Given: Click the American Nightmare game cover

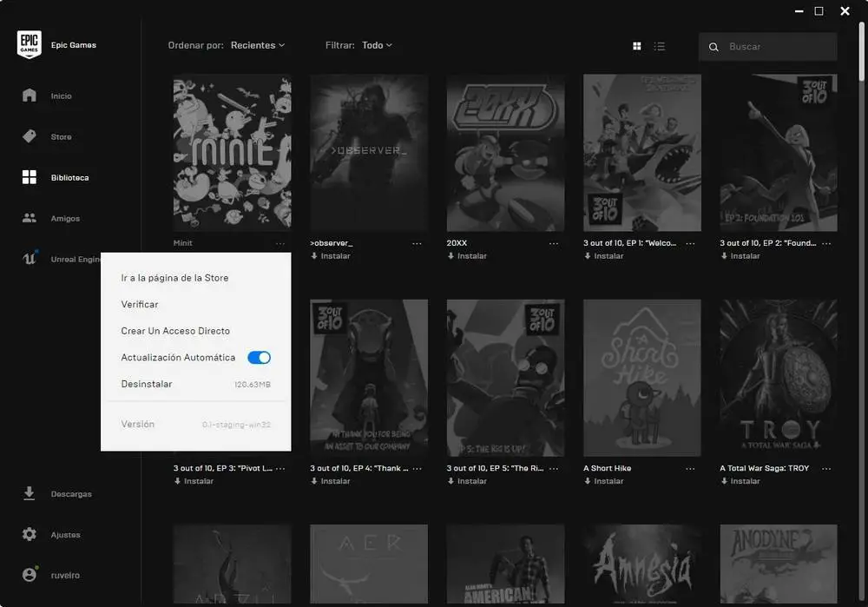Looking at the screenshot, I should tap(505, 564).
